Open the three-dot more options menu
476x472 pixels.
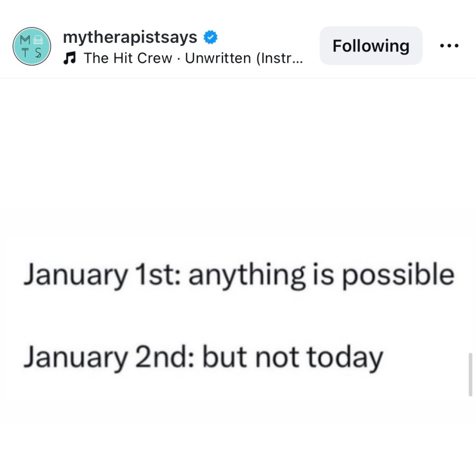449,46
